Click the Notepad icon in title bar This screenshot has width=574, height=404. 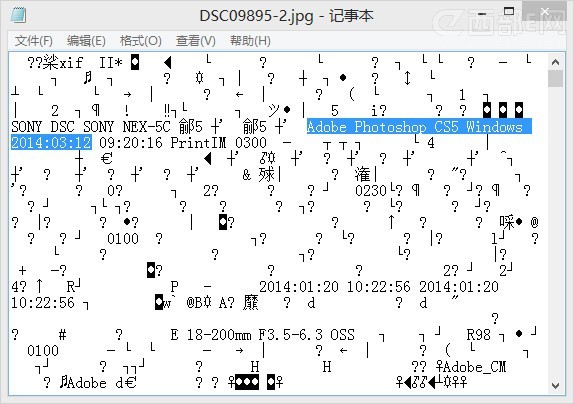tap(18, 15)
